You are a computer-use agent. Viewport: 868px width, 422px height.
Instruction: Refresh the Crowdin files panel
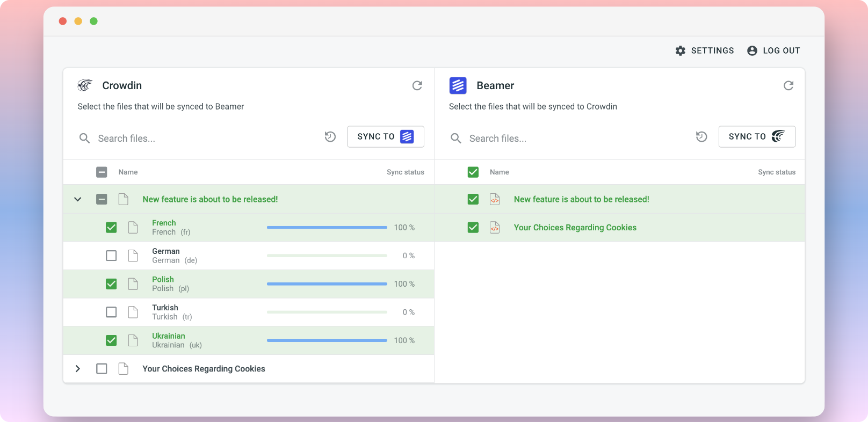tap(417, 85)
